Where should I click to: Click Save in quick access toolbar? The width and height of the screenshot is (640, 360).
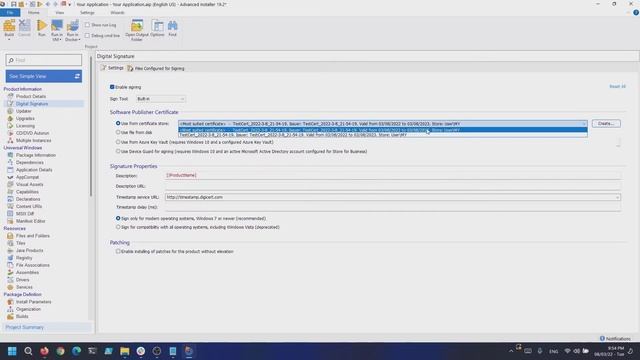click(13, 4)
